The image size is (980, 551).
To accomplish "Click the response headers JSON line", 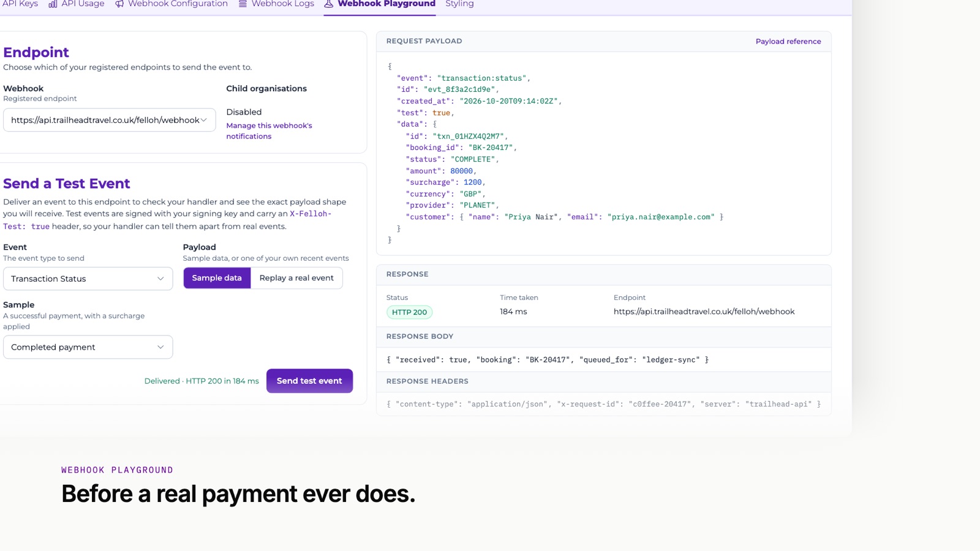I will tap(603, 404).
